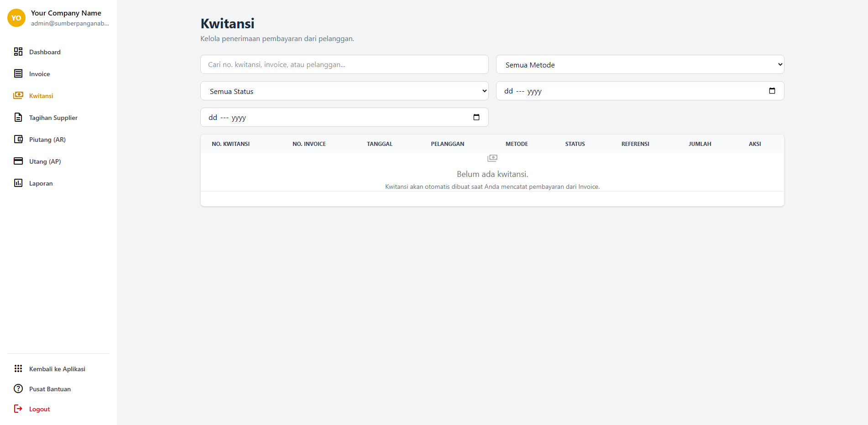This screenshot has width=868, height=425.
Task: Click the Piutang (AR) wallet icon
Action: click(x=18, y=139)
